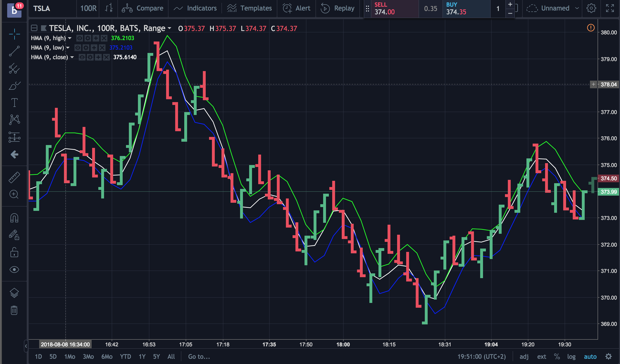The height and width of the screenshot is (364, 620).
Task: Enter fullscreen mode
Action: [x=610, y=8]
